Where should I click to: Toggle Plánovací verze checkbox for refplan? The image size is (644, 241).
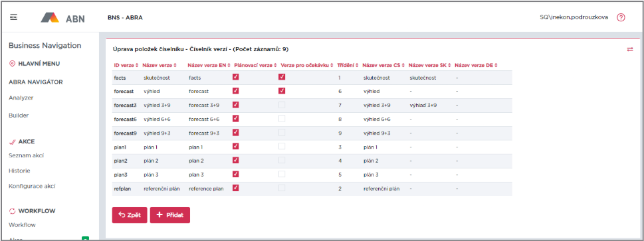pyautogui.click(x=236, y=188)
